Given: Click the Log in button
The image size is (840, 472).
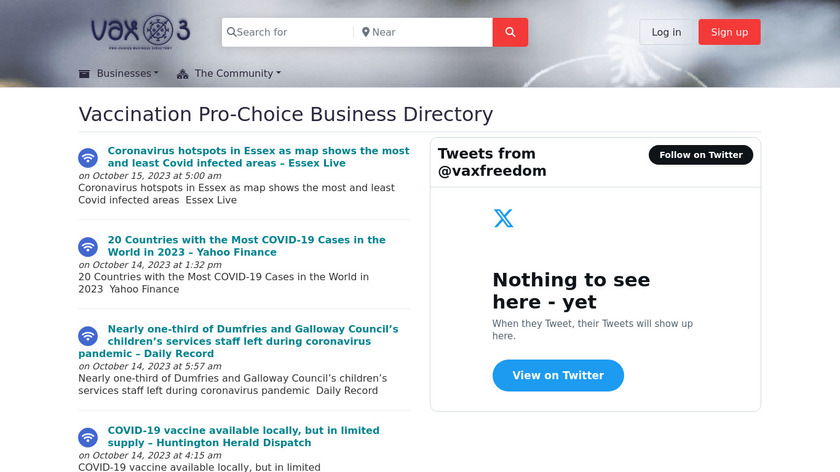Looking at the screenshot, I should (x=666, y=32).
